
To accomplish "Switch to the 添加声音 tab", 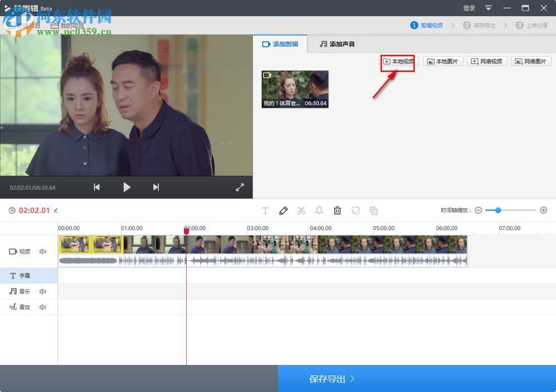I will pyautogui.click(x=337, y=44).
